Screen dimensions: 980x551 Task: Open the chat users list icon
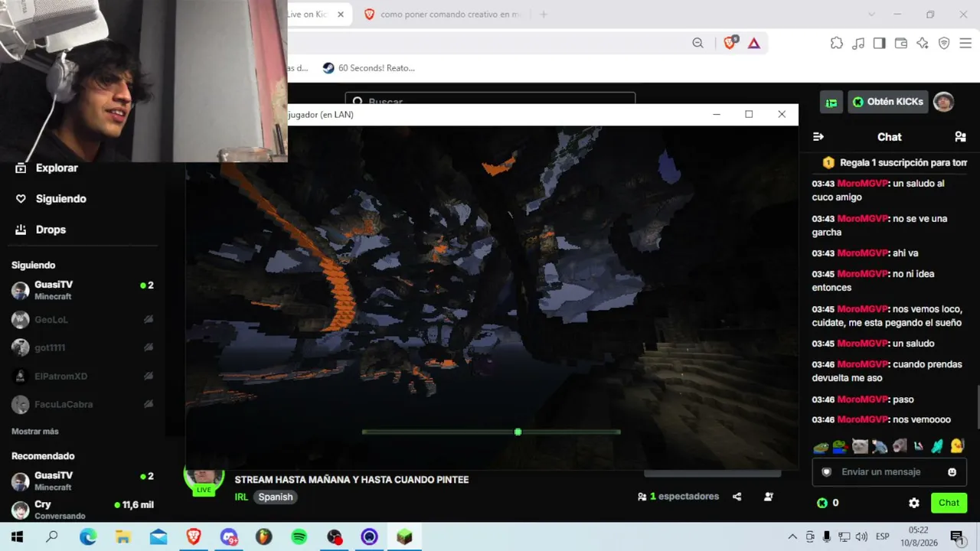click(960, 137)
